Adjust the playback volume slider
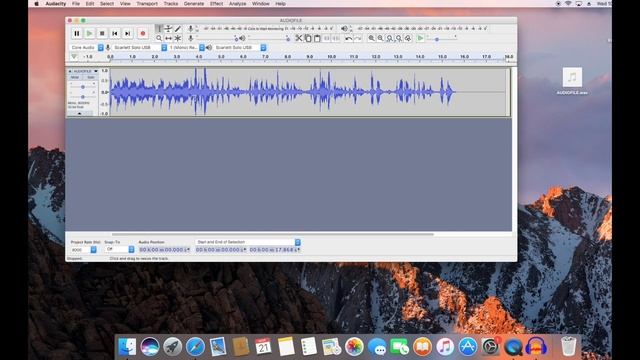 (269, 38)
